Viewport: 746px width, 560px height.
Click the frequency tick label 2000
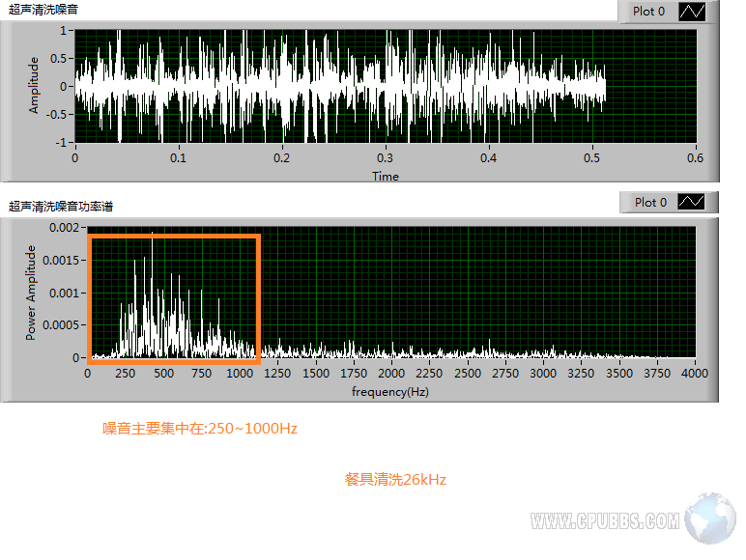(x=391, y=374)
